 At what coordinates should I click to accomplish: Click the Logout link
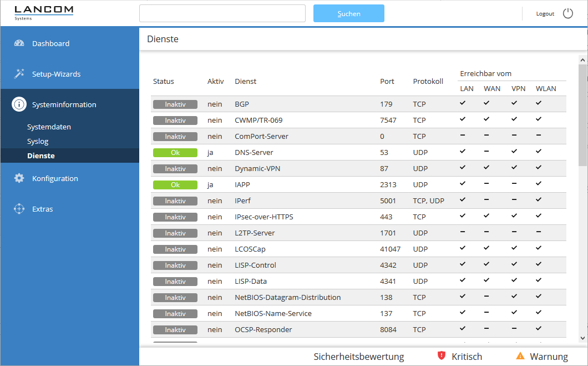(545, 14)
